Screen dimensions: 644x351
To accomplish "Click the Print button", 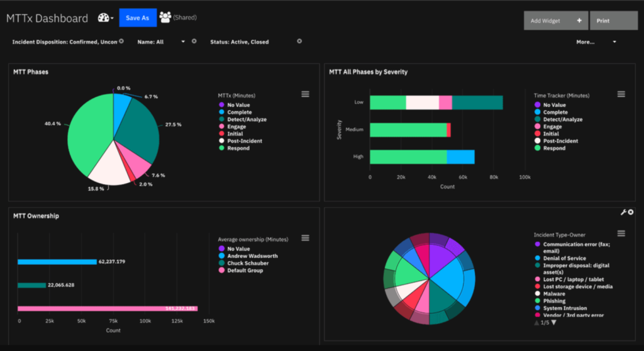I will (x=614, y=21).
